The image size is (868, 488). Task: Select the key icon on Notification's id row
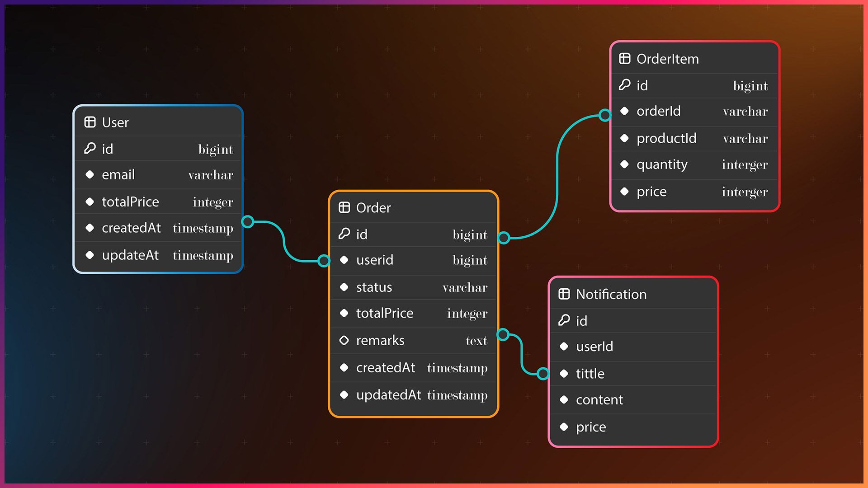pyautogui.click(x=564, y=320)
